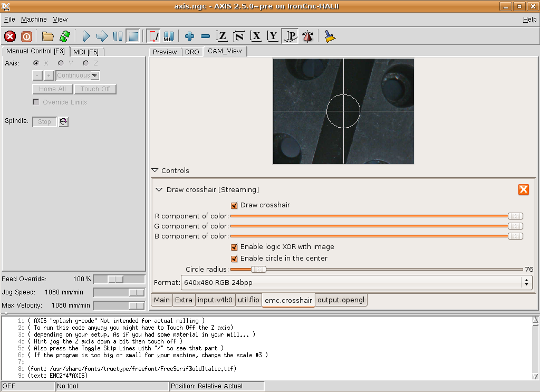Click G-code line 9 text EMC2*4*AXIS
Image resolution: width=540 pixels, height=392 pixels.
58,376
